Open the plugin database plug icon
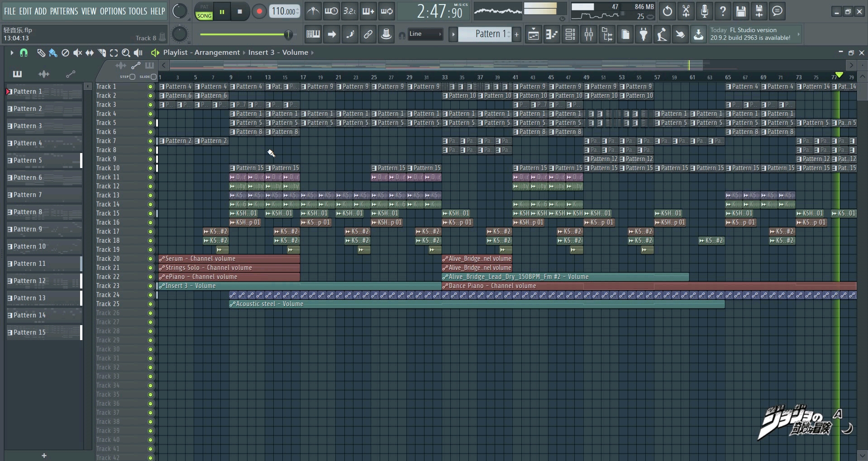The height and width of the screenshot is (461, 868). point(644,34)
